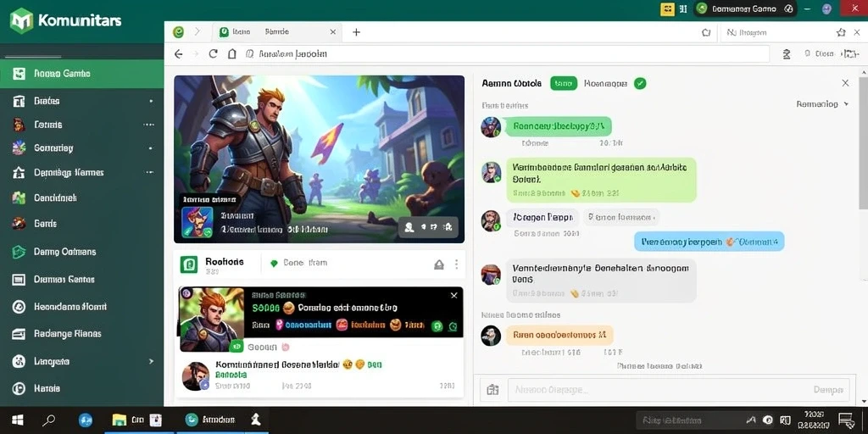The image size is (868, 434).
Task: Click the bookmark star in the top-right tab bar
Action: 842,33
